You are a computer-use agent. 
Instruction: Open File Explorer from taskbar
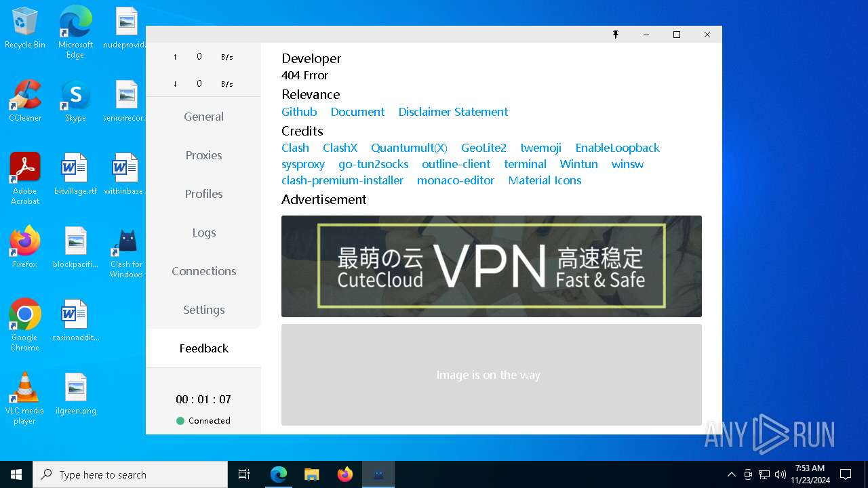[311, 474]
